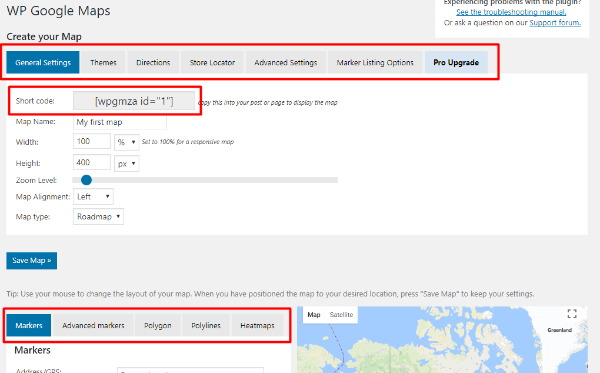Switch map preview to Satellite view
This screenshot has height=373, width=600.
tap(341, 315)
